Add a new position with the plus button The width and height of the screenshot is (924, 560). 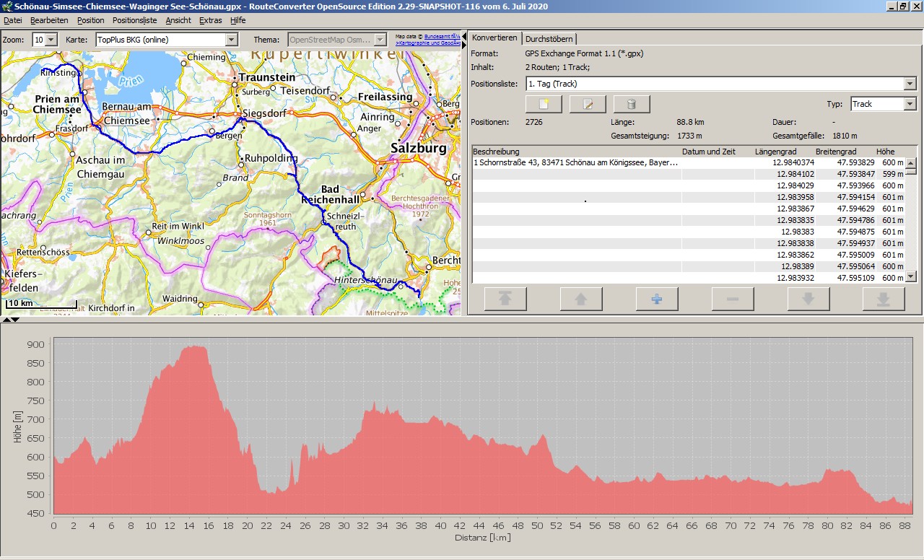[x=656, y=299]
